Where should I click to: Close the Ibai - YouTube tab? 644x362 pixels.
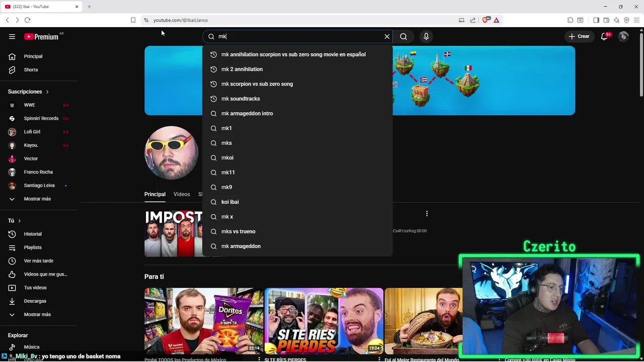pyautogui.click(x=76, y=7)
